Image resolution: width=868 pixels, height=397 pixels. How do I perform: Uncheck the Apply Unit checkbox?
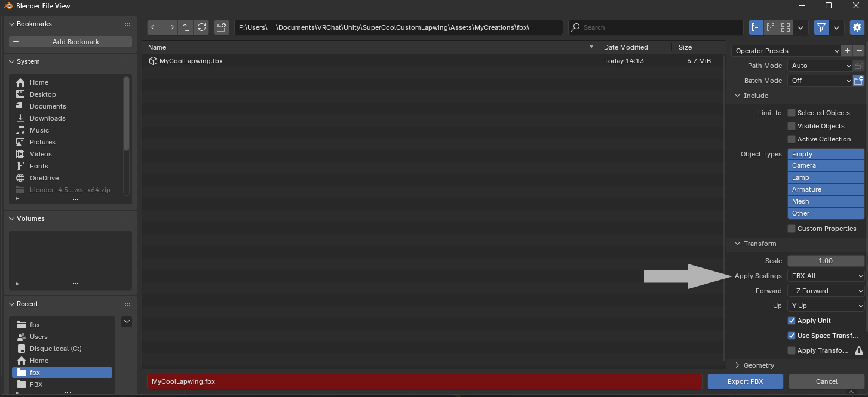pyautogui.click(x=792, y=321)
